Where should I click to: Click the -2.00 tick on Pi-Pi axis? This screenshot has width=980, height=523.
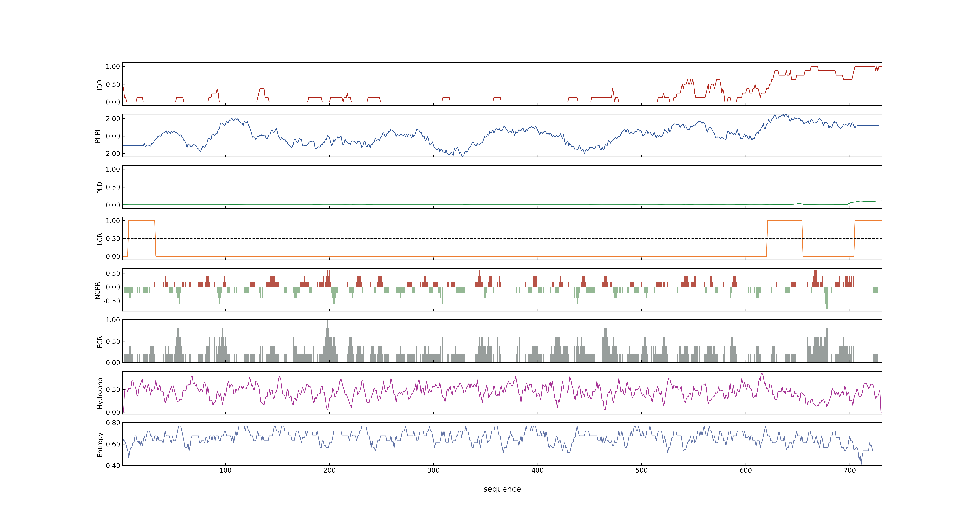pyautogui.click(x=111, y=154)
